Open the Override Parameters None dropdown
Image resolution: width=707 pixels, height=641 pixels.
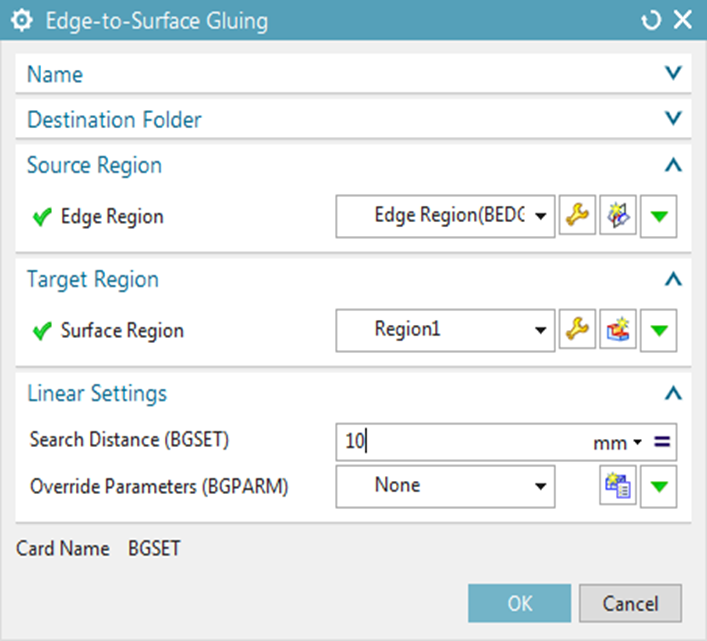coord(445,486)
